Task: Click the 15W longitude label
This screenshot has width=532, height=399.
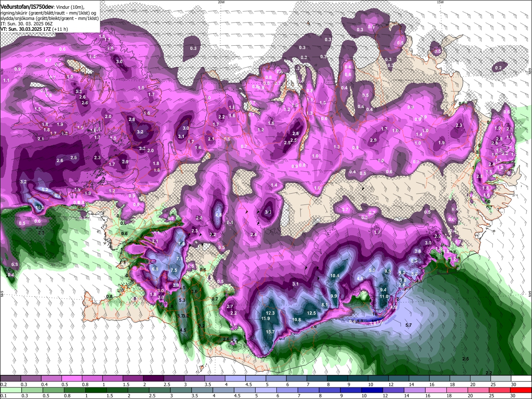Action: coord(440,2)
